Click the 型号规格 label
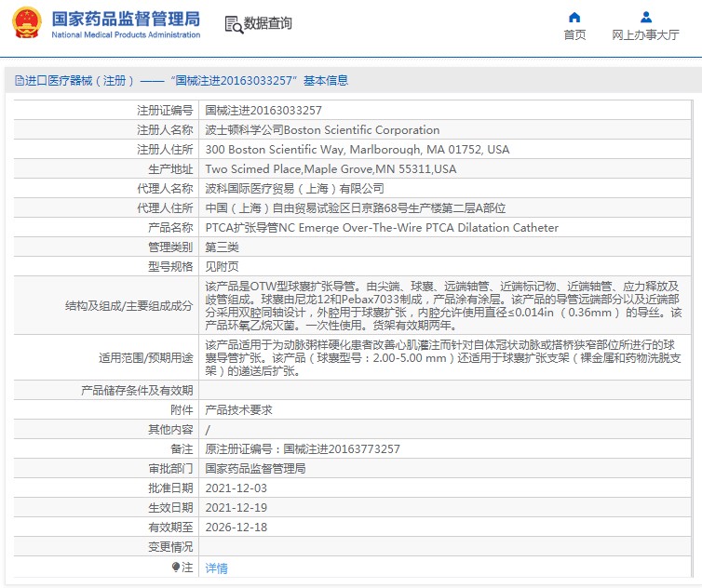This screenshot has height=588, width=702. click(170, 267)
